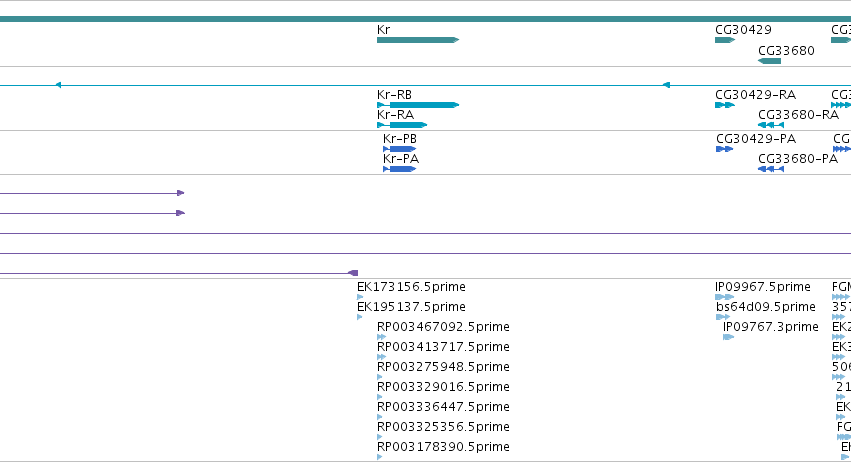Select the Kr gene feature bar
This screenshot has width=851, height=462.
(x=418, y=40)
